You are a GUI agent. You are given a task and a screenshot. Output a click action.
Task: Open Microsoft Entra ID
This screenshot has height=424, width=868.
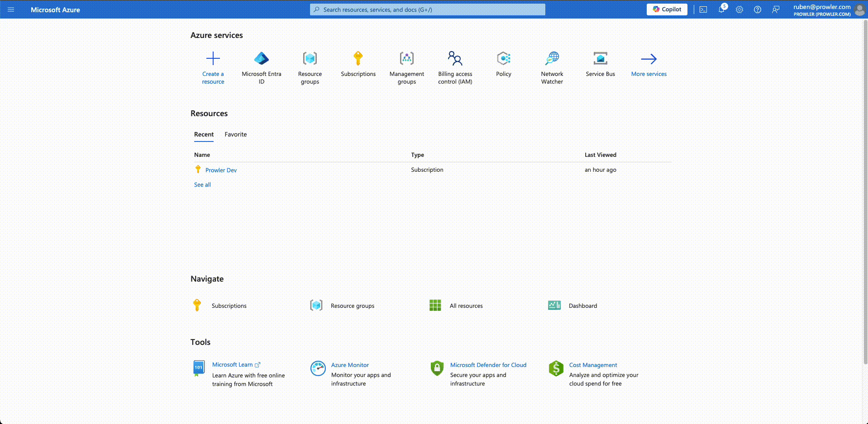coord(261,59)
